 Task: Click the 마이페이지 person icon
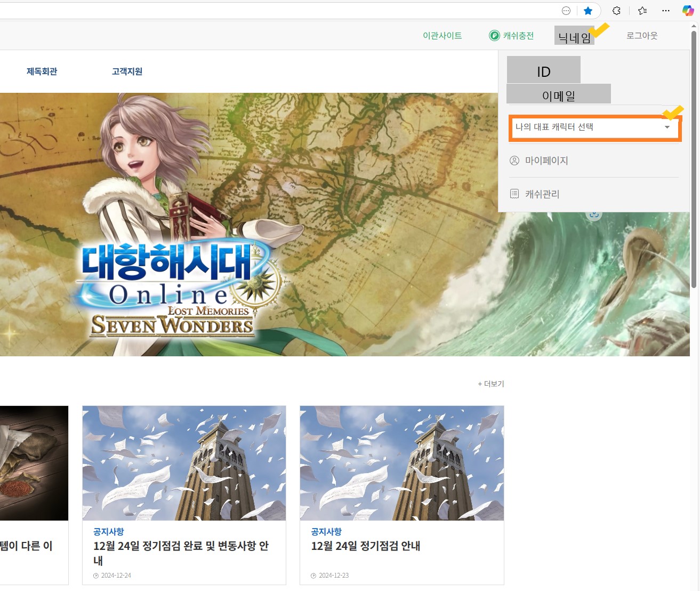[514, 161]
